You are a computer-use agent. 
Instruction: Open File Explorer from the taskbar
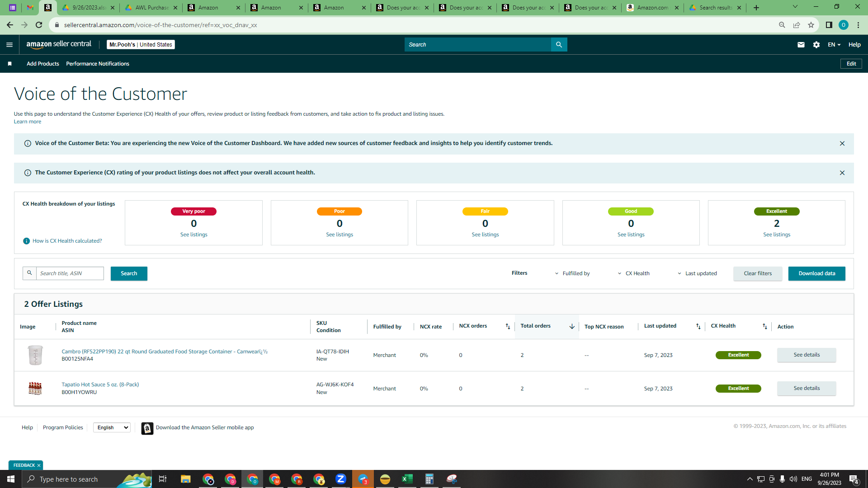(x=186, y=479)
